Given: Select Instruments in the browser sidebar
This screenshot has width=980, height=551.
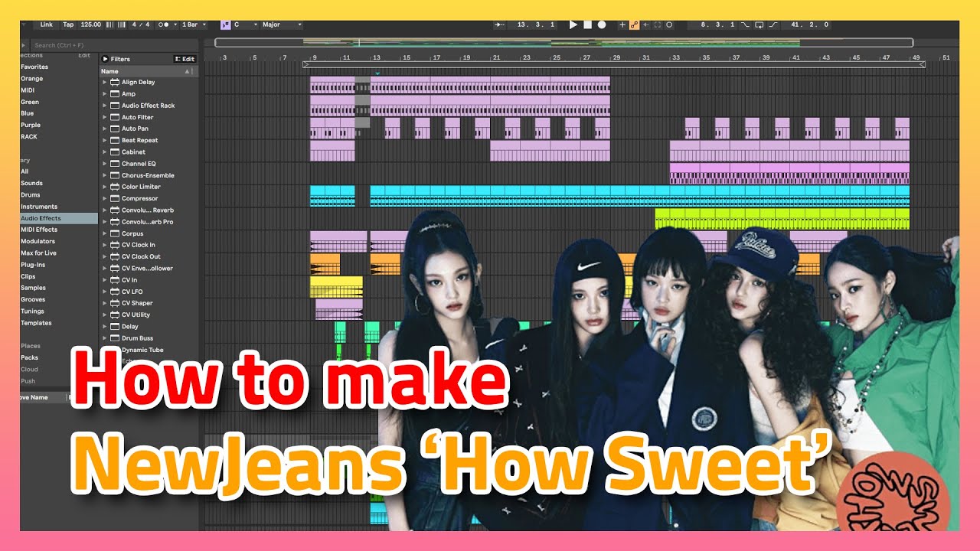Looking at the screenshot, I should point(39,207).
